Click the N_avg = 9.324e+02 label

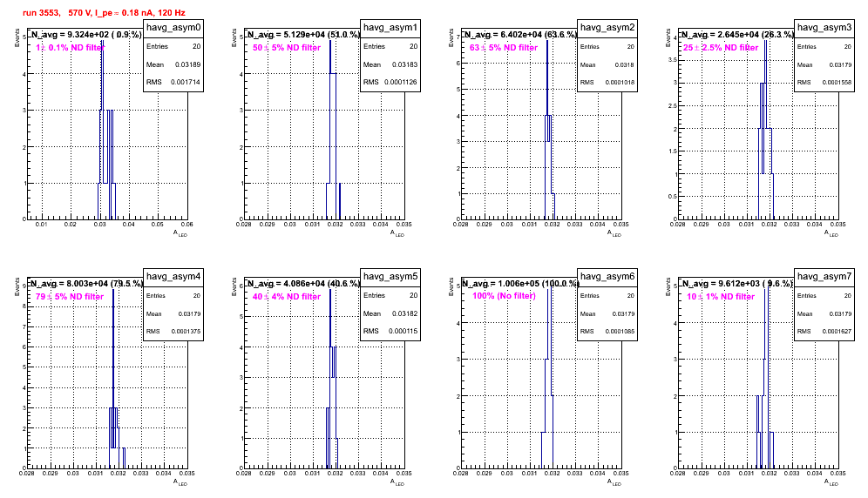86,35
